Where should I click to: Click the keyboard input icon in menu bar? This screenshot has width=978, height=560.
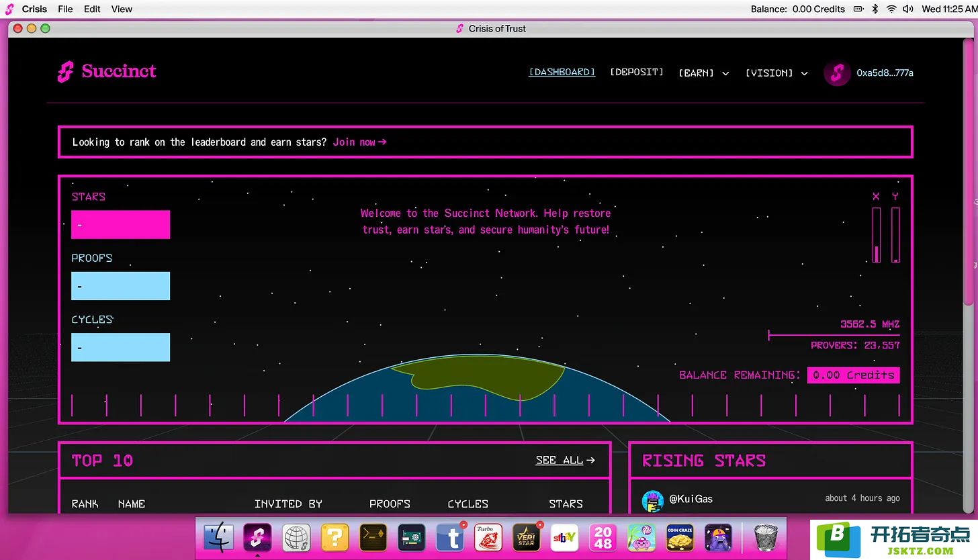pyautogui.click(x=858, y=9)
